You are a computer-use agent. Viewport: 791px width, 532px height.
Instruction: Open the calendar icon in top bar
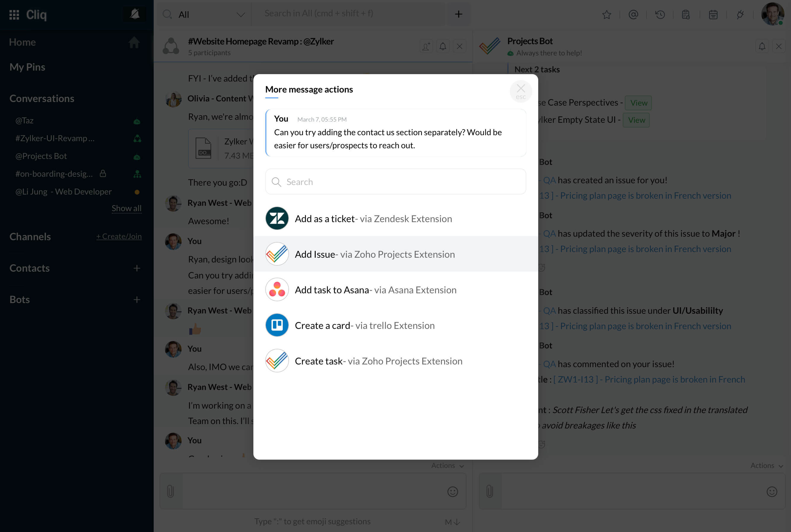coord(713,15)
